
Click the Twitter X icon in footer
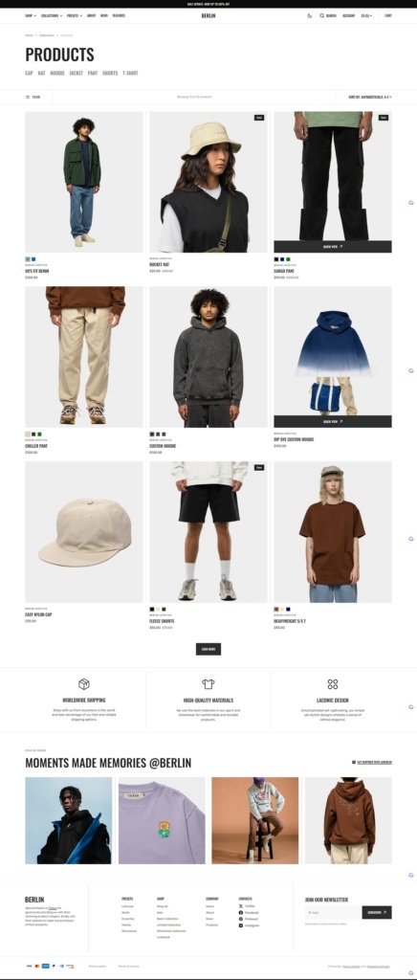coord(241,905)
